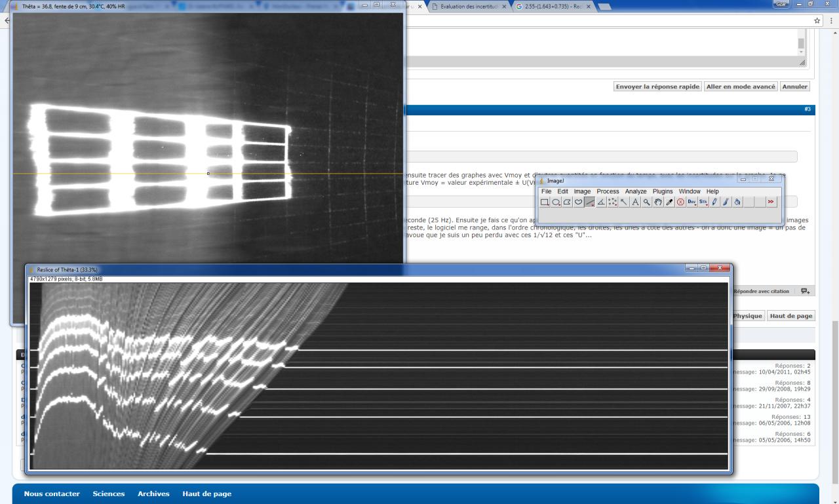The height and width of the screenshot is (504, 839).
Task: Click the Annuler button
Action: [x=795, y=87]
